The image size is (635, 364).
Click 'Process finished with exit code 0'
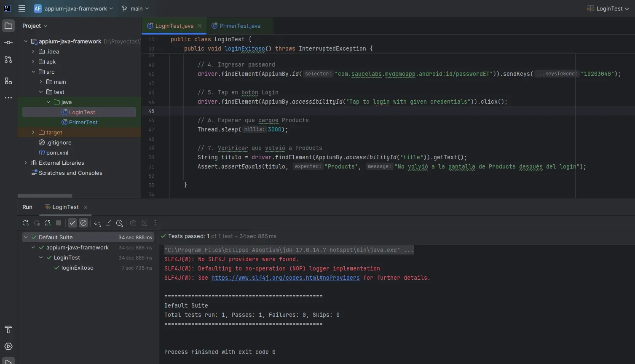point(220,352)
